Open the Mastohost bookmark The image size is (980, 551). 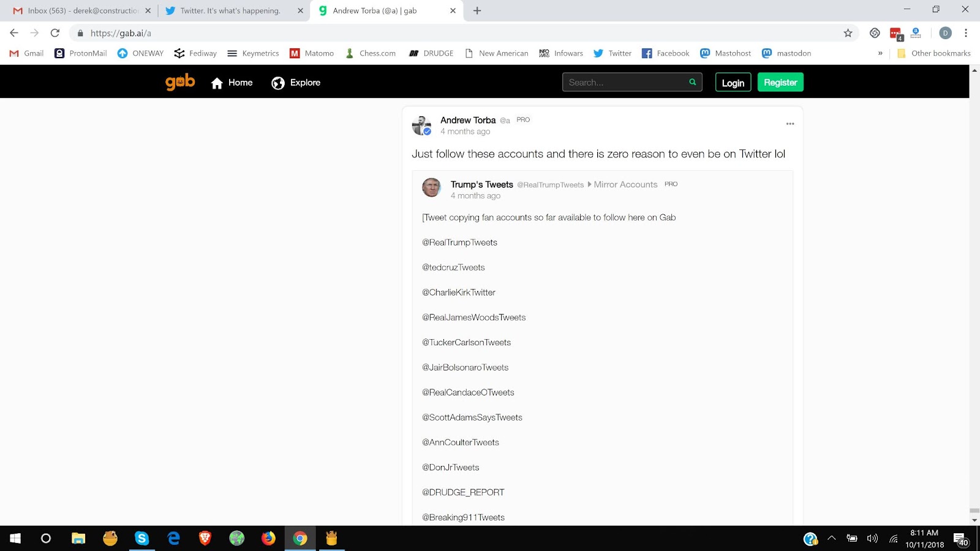coord(725,53)
